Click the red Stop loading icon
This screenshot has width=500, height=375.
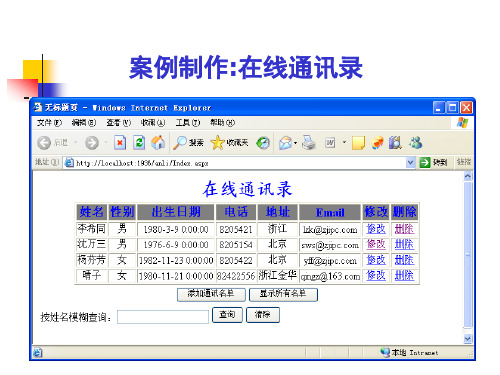[120, 143]
